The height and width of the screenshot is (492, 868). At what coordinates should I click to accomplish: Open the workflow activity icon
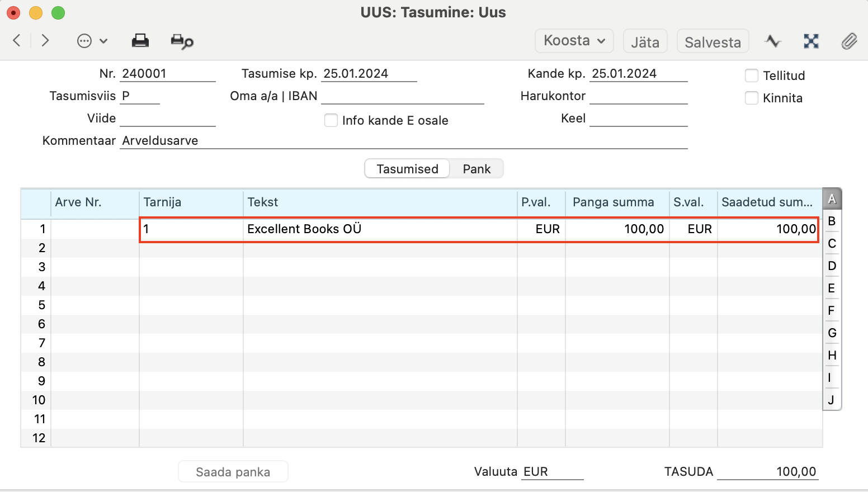(773, 41)
